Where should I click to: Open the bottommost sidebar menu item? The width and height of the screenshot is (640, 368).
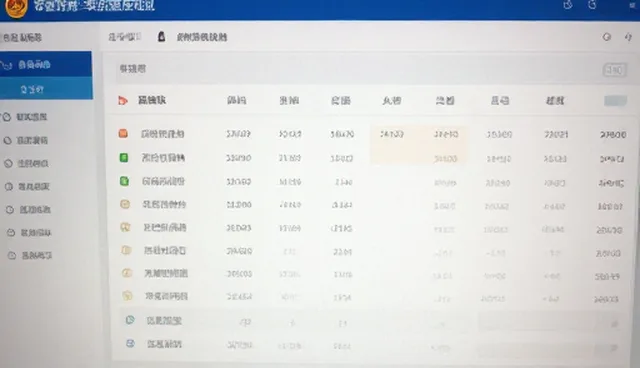tap(30, 255)
